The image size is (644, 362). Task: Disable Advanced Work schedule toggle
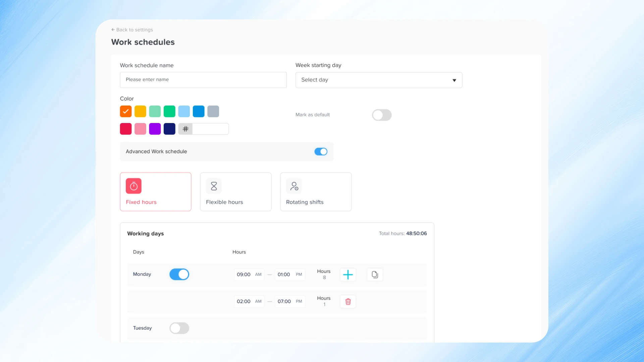click(x=321, y=152)
